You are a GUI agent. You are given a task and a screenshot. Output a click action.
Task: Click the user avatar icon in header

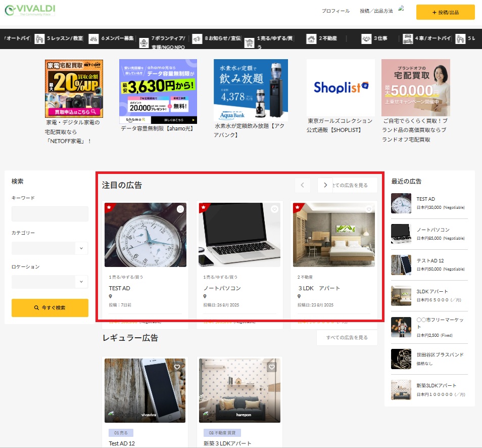click(402, 9)
